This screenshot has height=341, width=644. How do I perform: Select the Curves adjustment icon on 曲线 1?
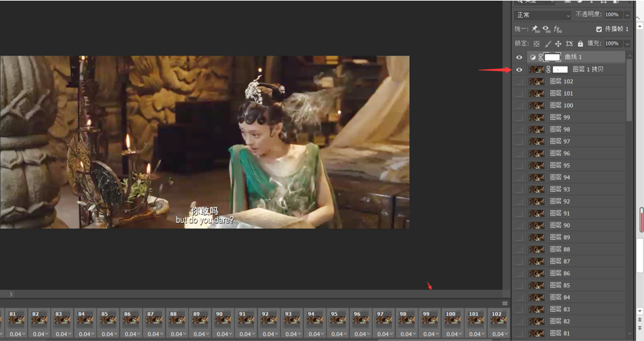tap(533, 58)
